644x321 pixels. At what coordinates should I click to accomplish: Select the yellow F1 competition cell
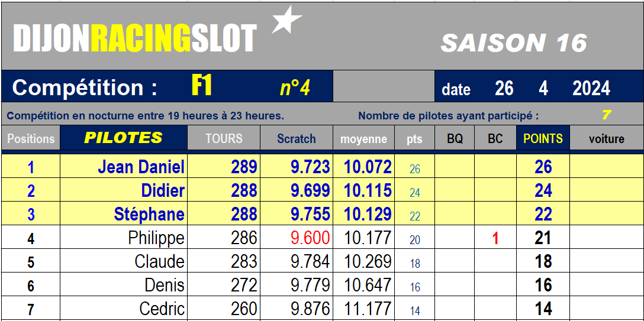point(202,86)
